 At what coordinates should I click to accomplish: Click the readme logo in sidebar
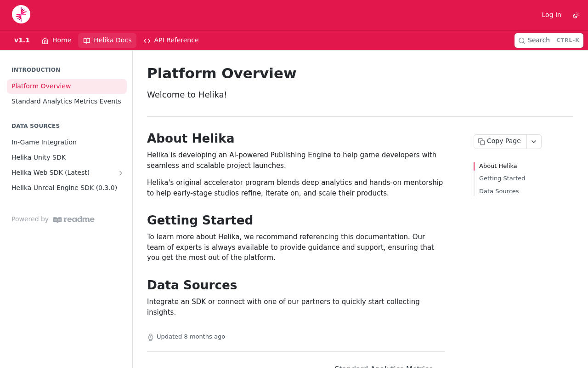pyautogui.click(x=74, y=219)
